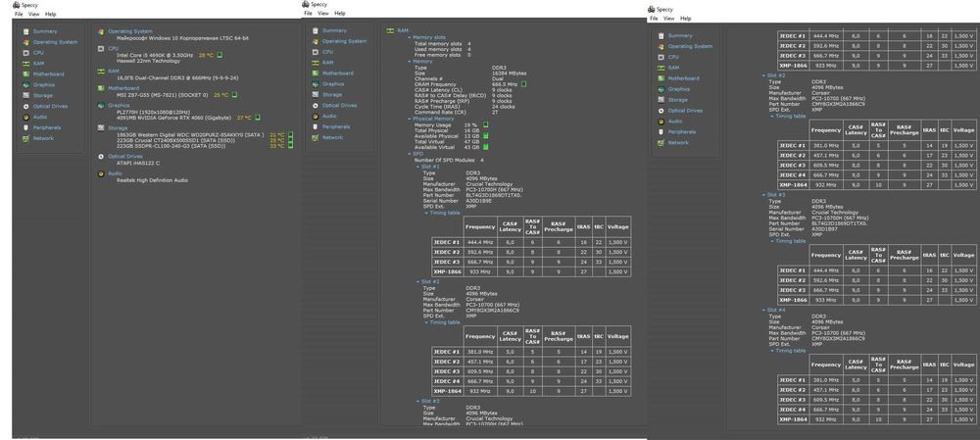This screenshot has height=440, width=980.
Task: Select 'ATAPI iHAS122 C' optical drive text
Action: pos(138,163)
